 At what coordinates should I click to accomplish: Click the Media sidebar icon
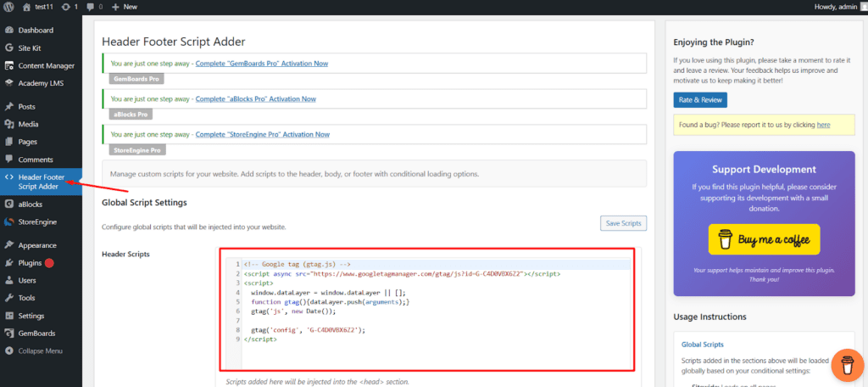pos(8,124)
